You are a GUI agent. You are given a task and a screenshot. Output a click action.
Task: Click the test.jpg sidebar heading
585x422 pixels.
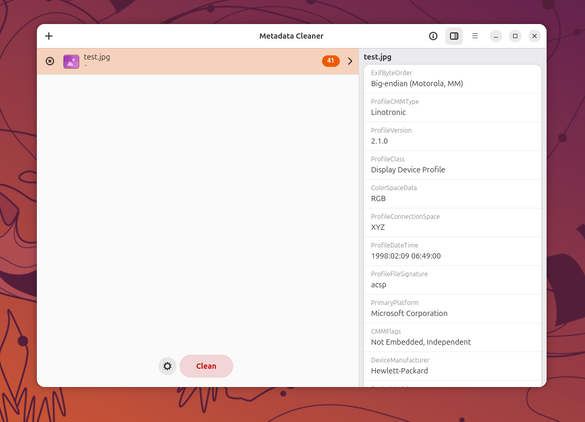pyautogui.click(x=378, y=57)
